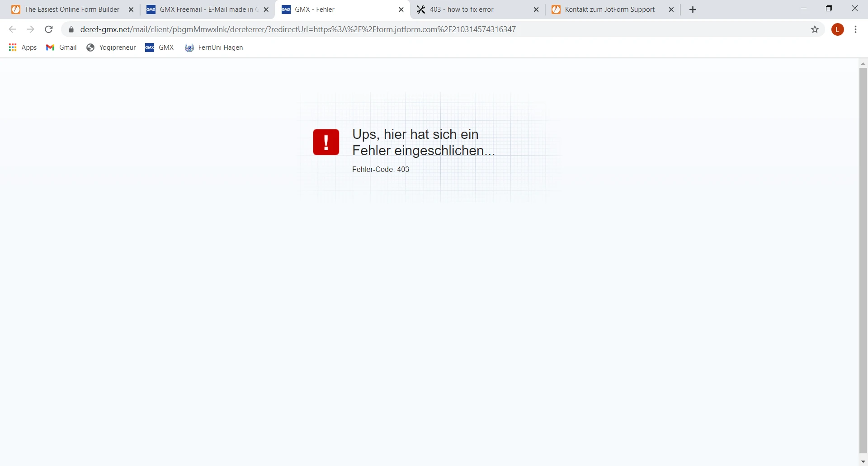This screenshot has height=466, width=868.
Task: Open the Yogipreneur bookmark
Action: (110, 48)
